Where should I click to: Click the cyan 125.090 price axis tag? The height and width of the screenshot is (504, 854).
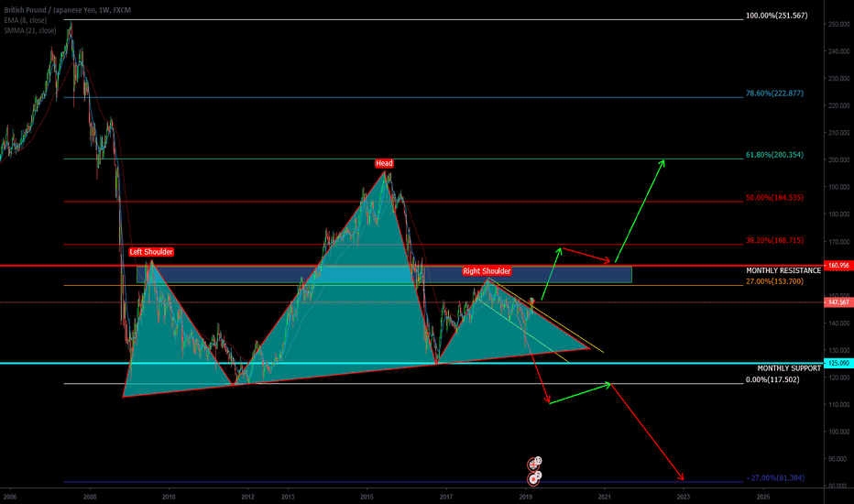click(x=838, y=363)
